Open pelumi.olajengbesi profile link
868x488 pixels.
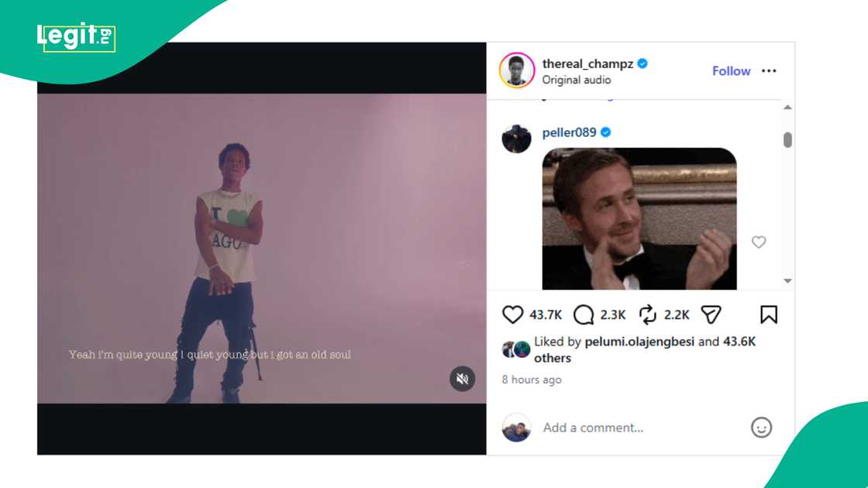pyautogui.click(x=639, y=342)
